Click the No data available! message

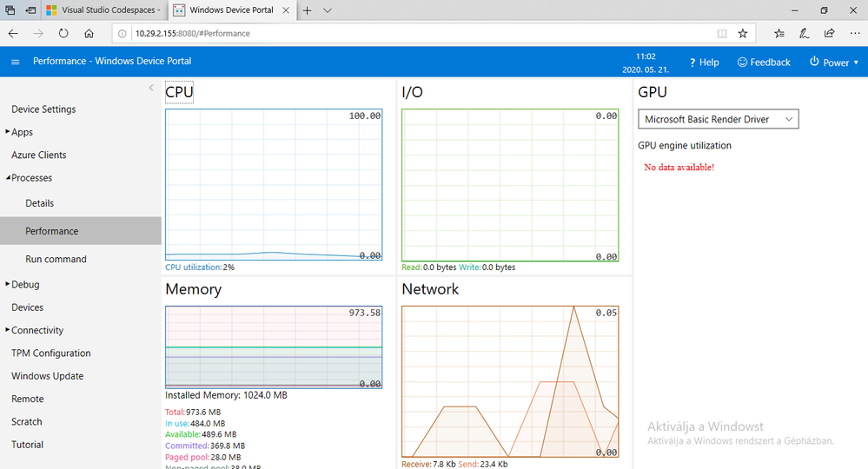click(x=679, y=168)
